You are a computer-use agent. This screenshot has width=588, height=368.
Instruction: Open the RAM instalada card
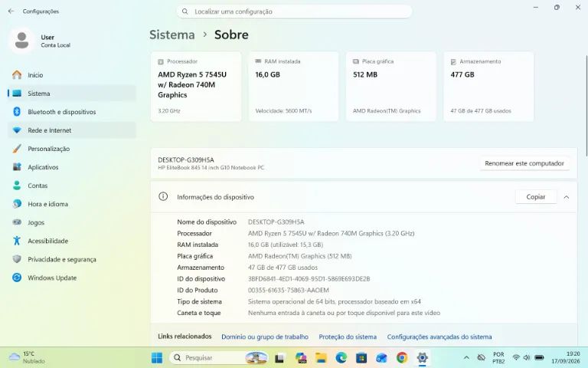point(293,87)
